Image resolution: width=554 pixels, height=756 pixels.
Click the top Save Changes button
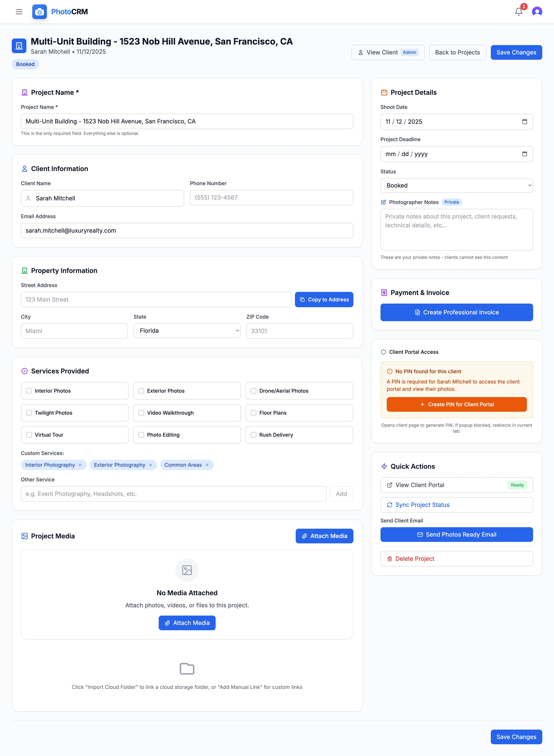(x=516, y=52)
